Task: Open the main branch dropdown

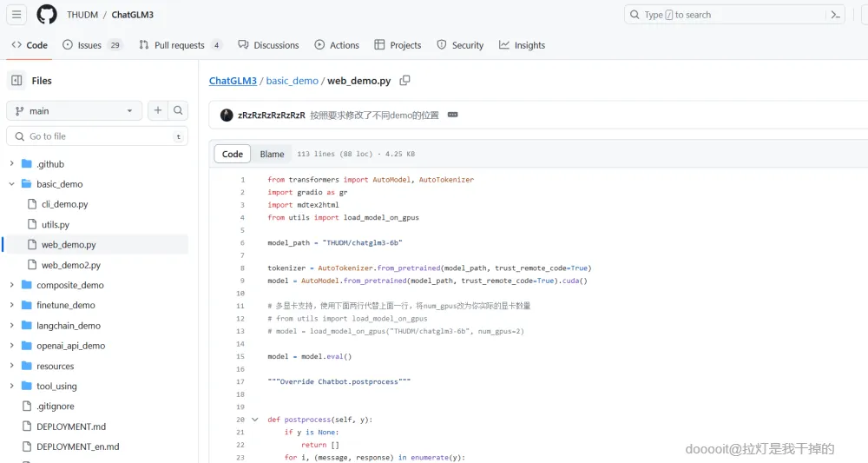Action: 74,111
